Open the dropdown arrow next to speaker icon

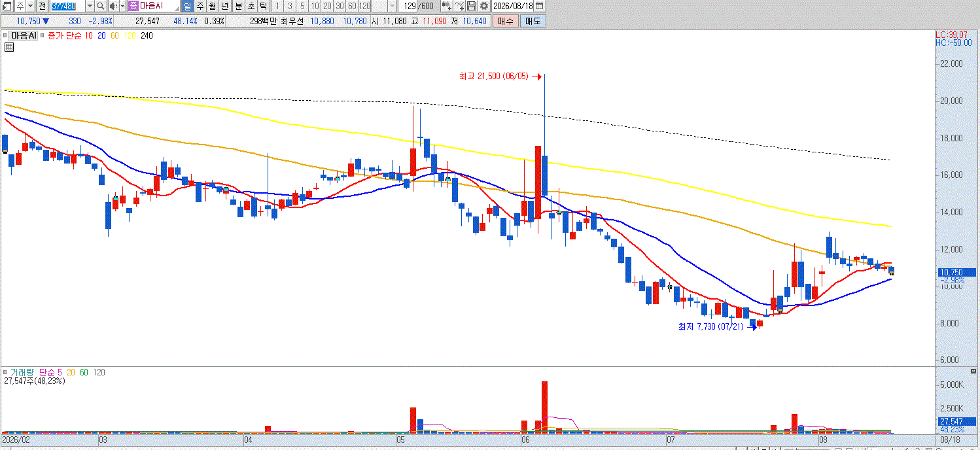122,6
